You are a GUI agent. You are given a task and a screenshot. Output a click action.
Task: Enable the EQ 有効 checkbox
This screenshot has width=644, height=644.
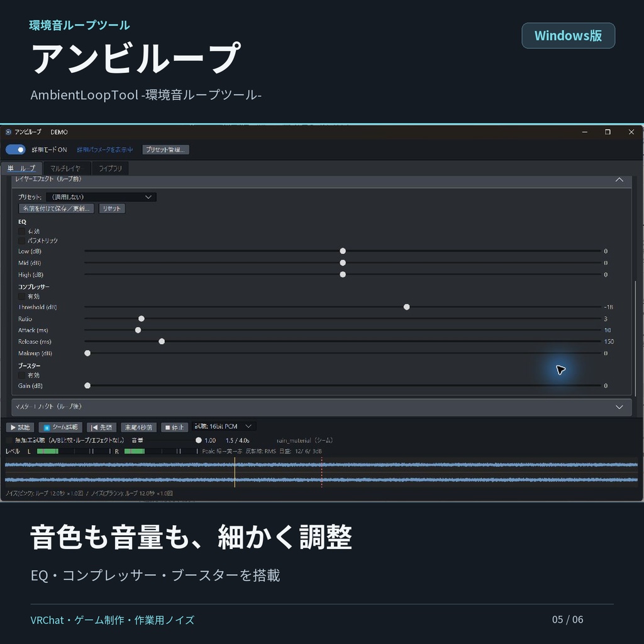tap(22, 231)
